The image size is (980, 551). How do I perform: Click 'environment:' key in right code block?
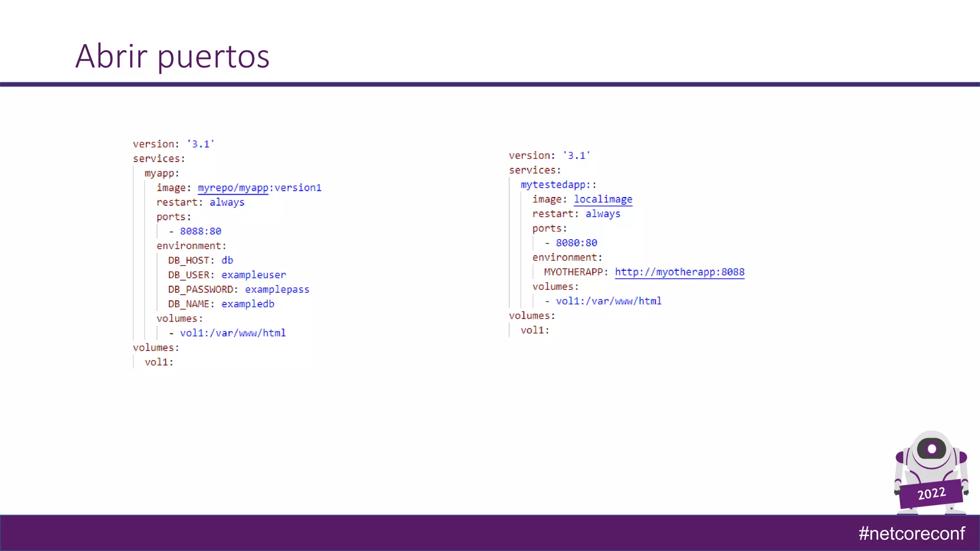[x=568, y=257]
